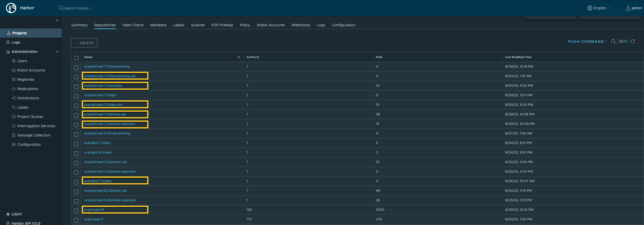Click the admin user icon
The height and width of the screenshot is (225, 644).
(x=628, y=8)
